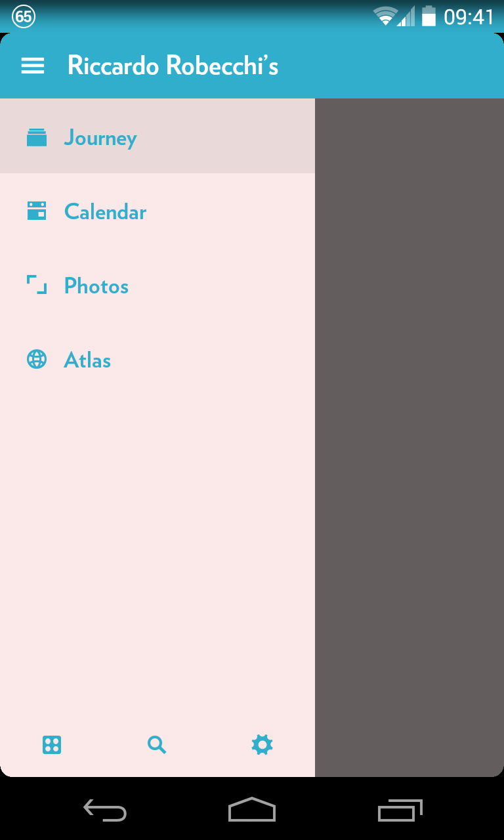The height and width of the screenshot is (840, 504).
Task: Tap the hamburger menu icon
Action: (33, 66)
